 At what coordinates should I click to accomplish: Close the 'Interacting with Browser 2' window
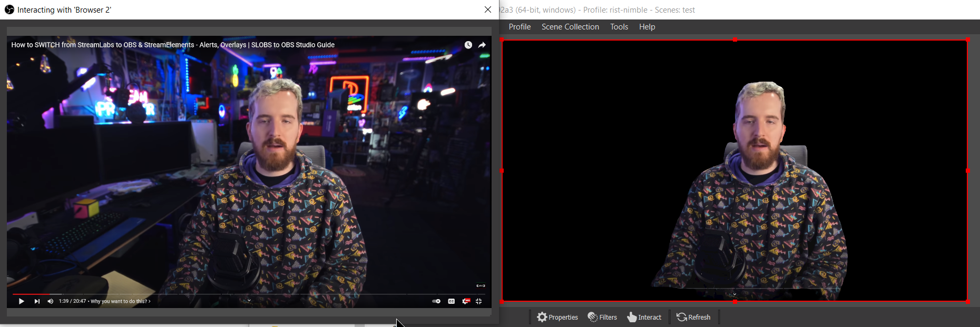[488, 9]
